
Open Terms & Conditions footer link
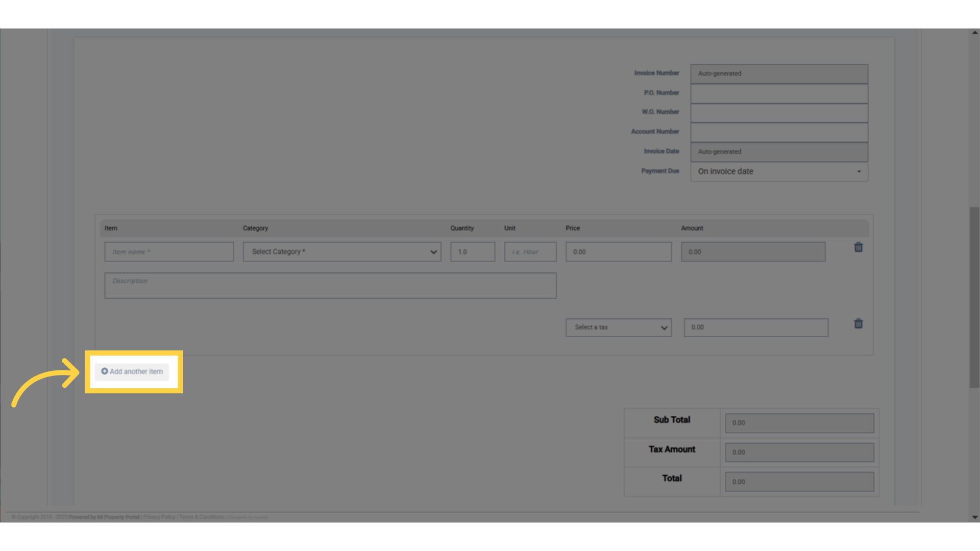click(202, 517)
